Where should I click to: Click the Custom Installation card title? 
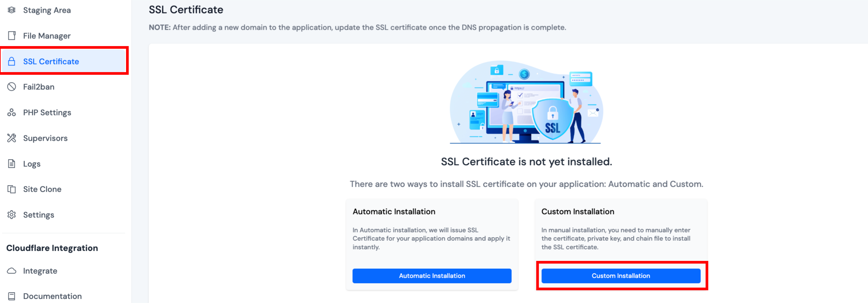577,212
